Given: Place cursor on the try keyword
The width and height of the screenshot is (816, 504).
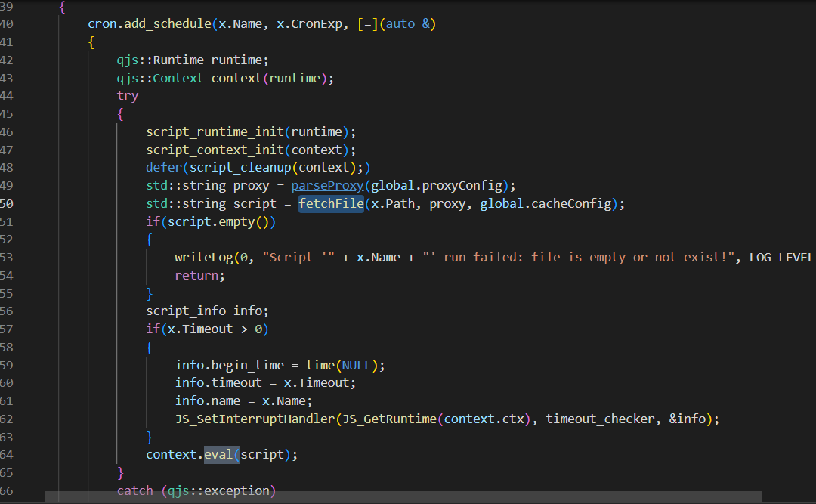Looking at the screenshot, I should pyautogui.click(x=128, y=96).
